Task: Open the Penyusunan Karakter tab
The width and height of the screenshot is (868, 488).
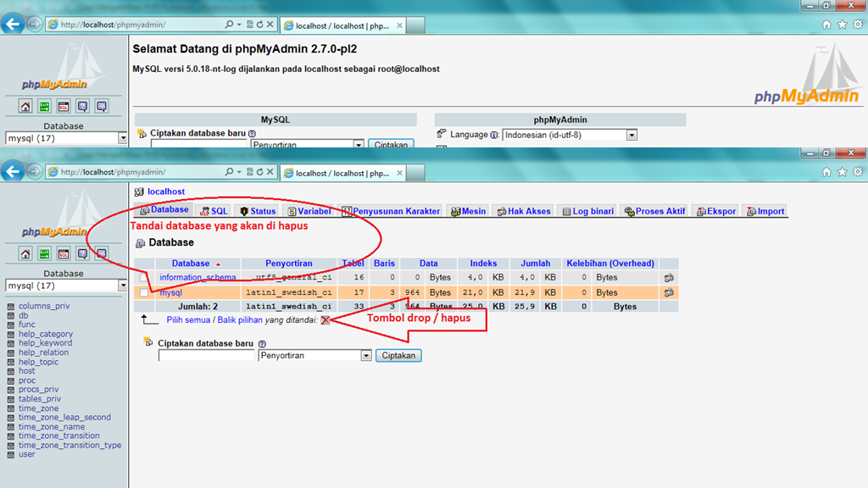Action: [391, 211]
